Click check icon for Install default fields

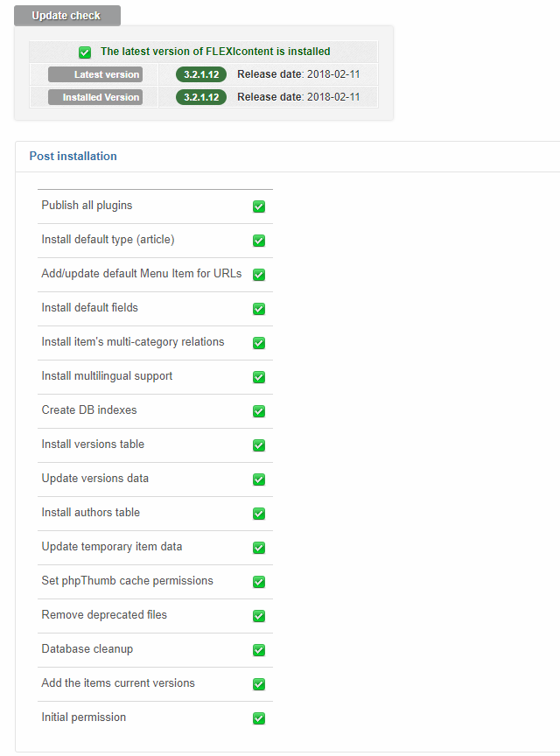[x=259, y=309]
